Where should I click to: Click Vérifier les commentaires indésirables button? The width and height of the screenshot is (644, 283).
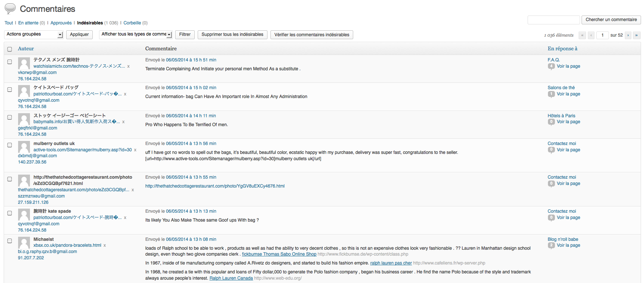point(311,35)
